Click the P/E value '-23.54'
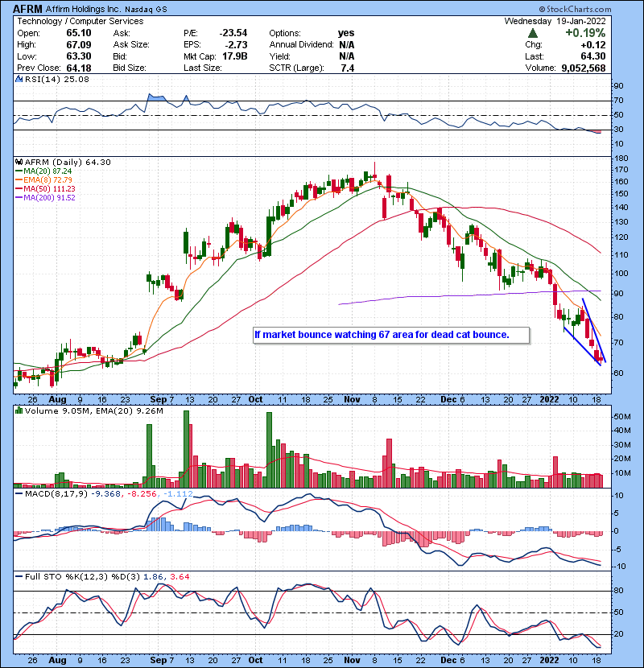Screen dimensions: 644x668 pyautogui.click(x=233, y=33)
